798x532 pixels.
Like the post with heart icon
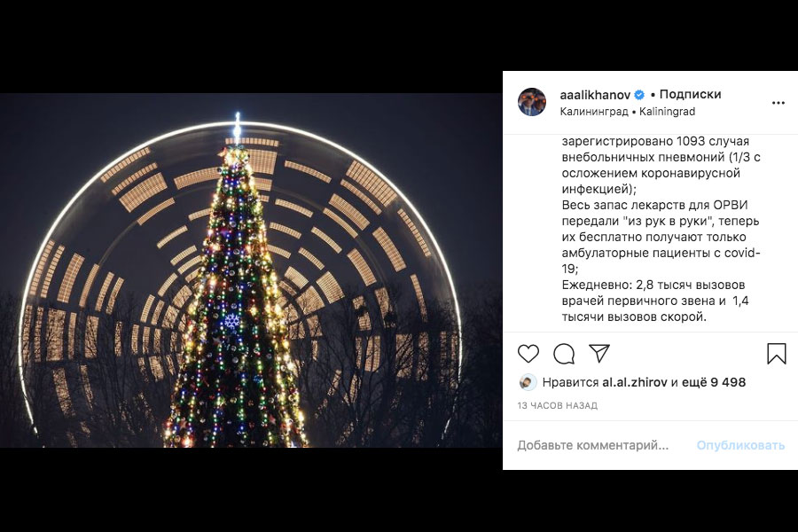[528, 354]
